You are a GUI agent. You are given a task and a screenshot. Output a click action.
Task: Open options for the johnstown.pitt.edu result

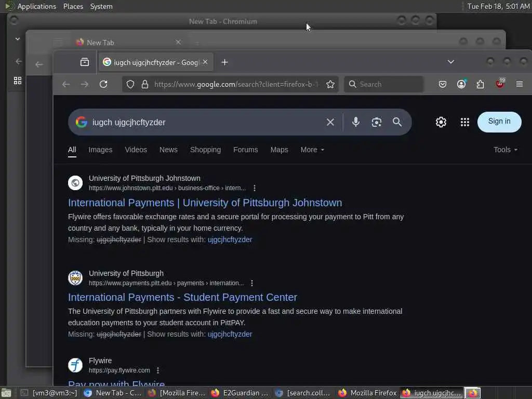[x=255, y=188]
